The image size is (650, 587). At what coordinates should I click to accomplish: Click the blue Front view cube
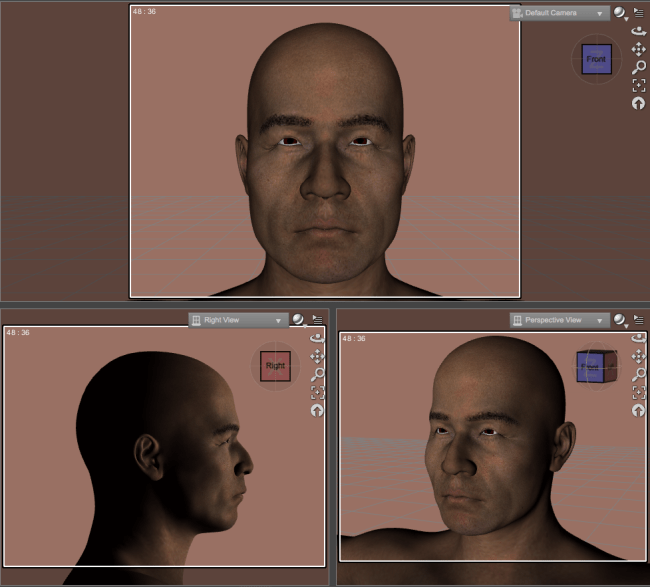click(596, 59)
